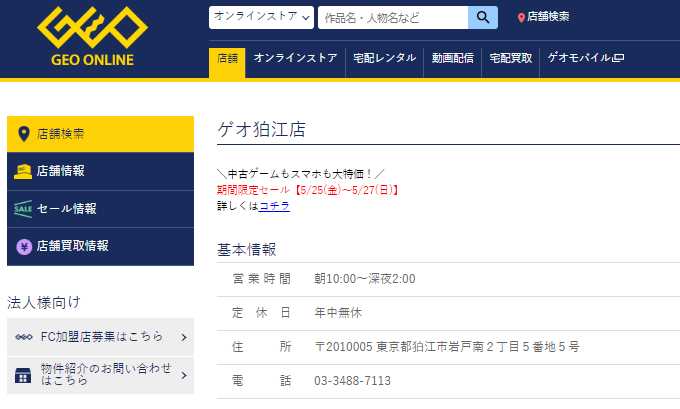Image resolution: width=680 pixels, height=409 pixels.
Task: Open 物件紹介のお問い合わせはこちら button
Action: click(x=100, y=375)
